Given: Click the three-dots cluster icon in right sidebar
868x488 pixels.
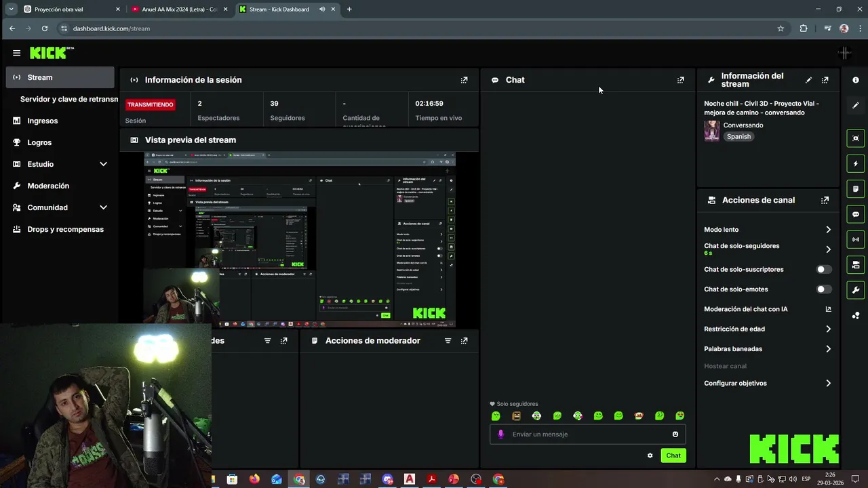Looking at the screenshot, I should (x=856, y=315).
